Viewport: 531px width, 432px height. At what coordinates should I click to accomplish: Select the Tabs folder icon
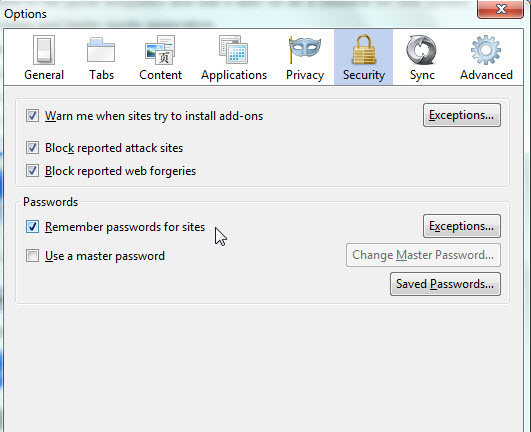(101, 50)
